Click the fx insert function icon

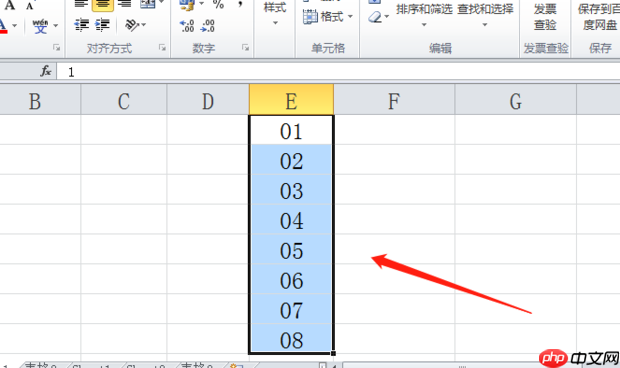pyautogui.click(x=46, y=71)
